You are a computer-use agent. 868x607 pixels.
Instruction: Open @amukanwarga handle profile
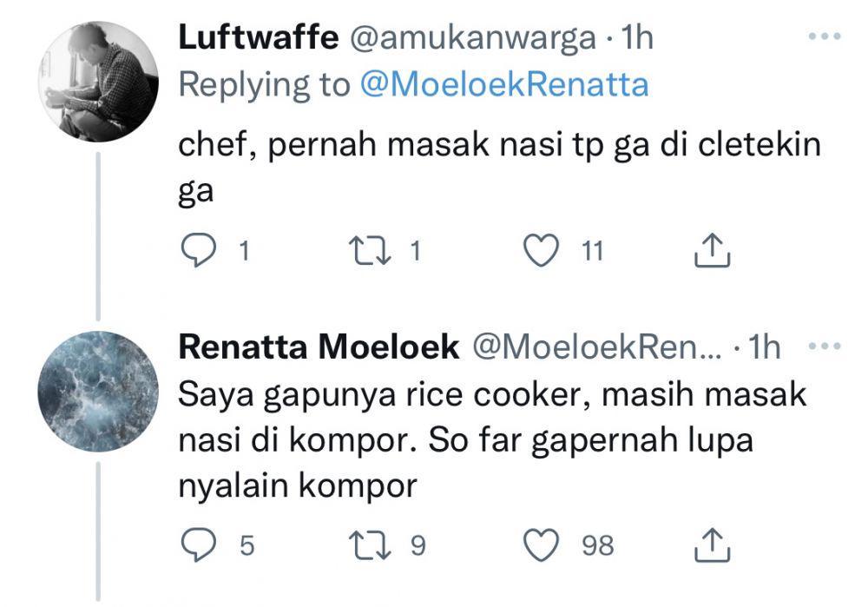[473, 38]
